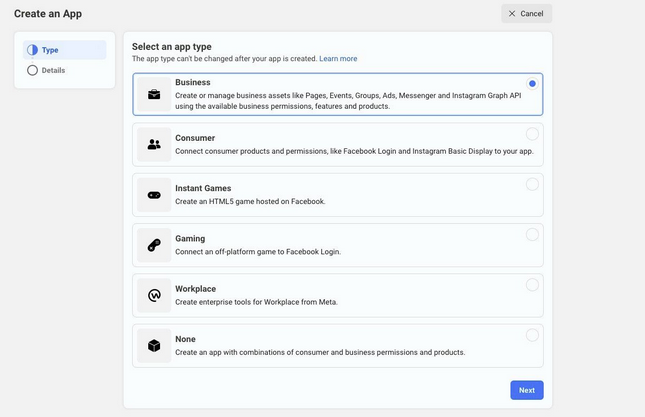Click 'Create enterprise tools for Workplace' description
This screenshot has width=645, height=417.
point(256,302)
